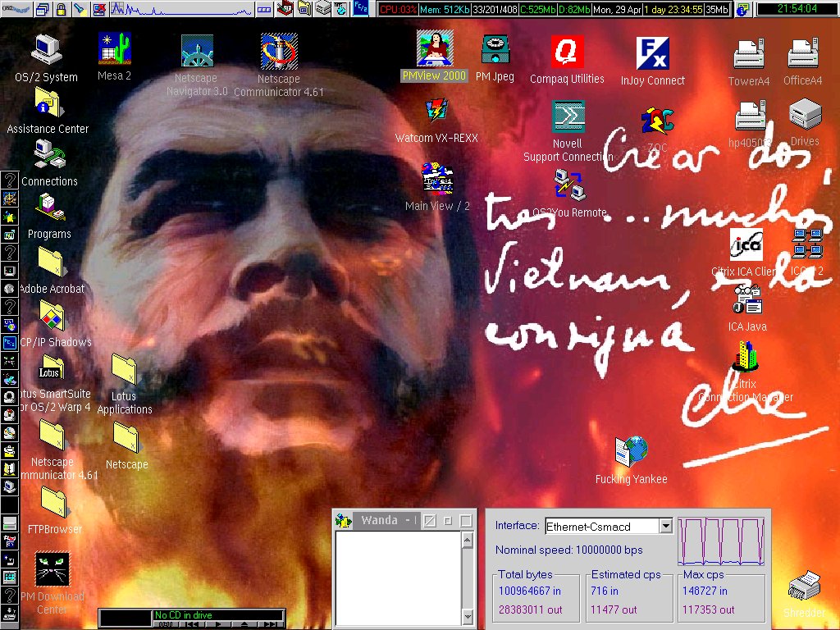Open the OfficeA4 printer icon

click(802, 53)
